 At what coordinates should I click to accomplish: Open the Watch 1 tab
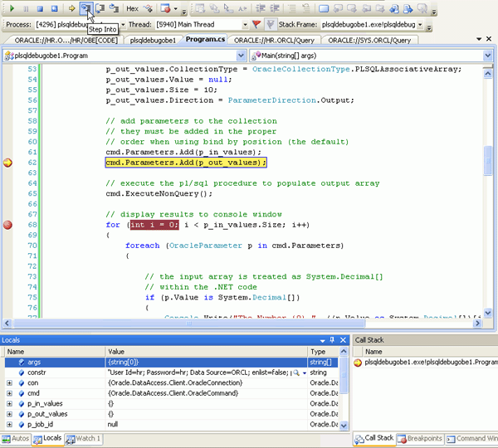pyautogui.click(x=83, y=438)
